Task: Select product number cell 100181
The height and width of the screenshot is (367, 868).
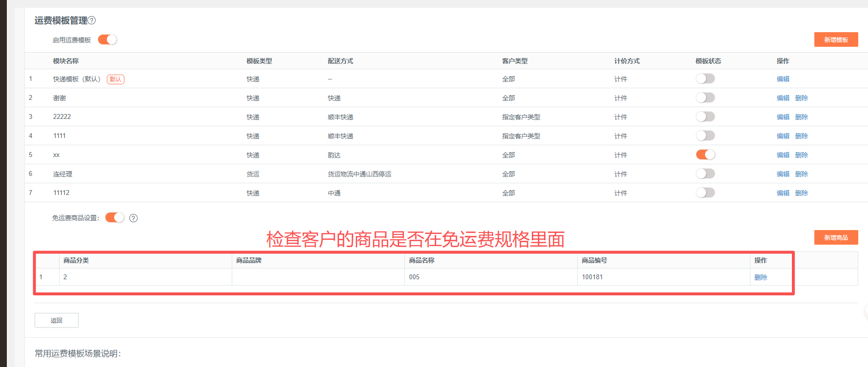Action: tap(592, 277)
